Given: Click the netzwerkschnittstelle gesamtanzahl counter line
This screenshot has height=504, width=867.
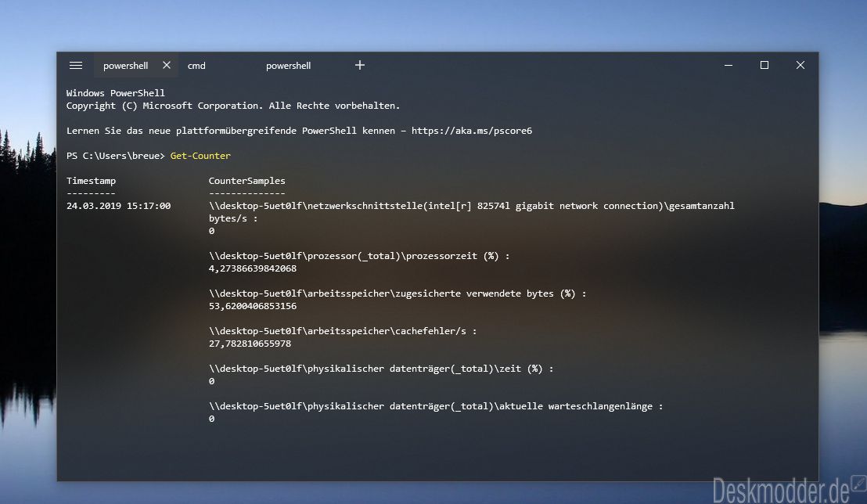Looking at the screenshot, I should pyautogui.click(x=472, y=206).
